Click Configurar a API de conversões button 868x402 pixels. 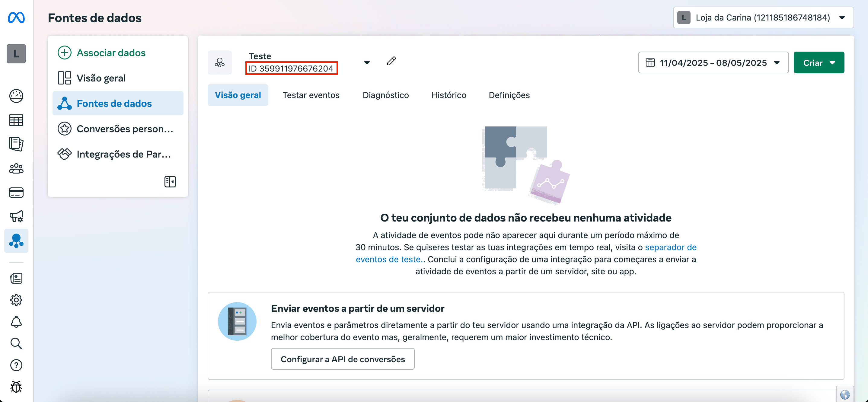[342, 359]
